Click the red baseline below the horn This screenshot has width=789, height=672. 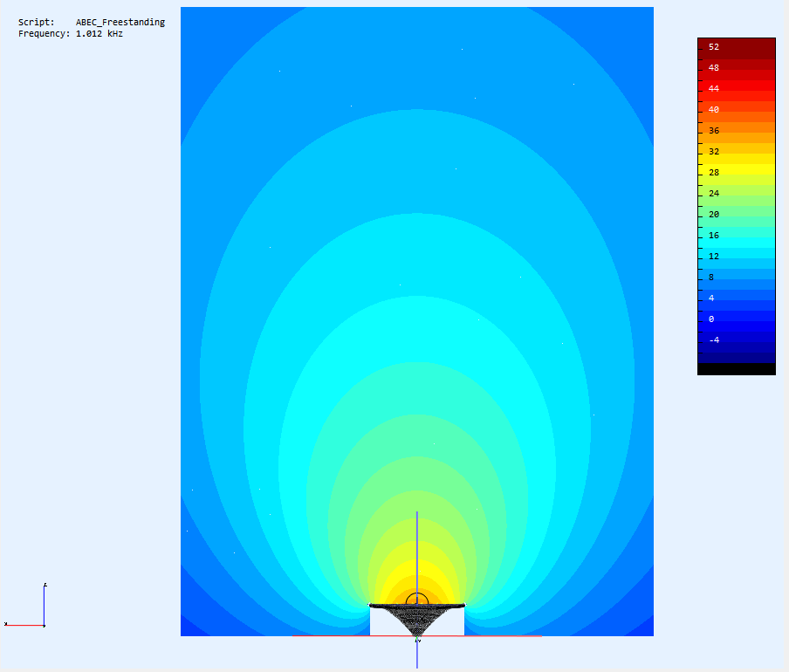coord(417,636)
